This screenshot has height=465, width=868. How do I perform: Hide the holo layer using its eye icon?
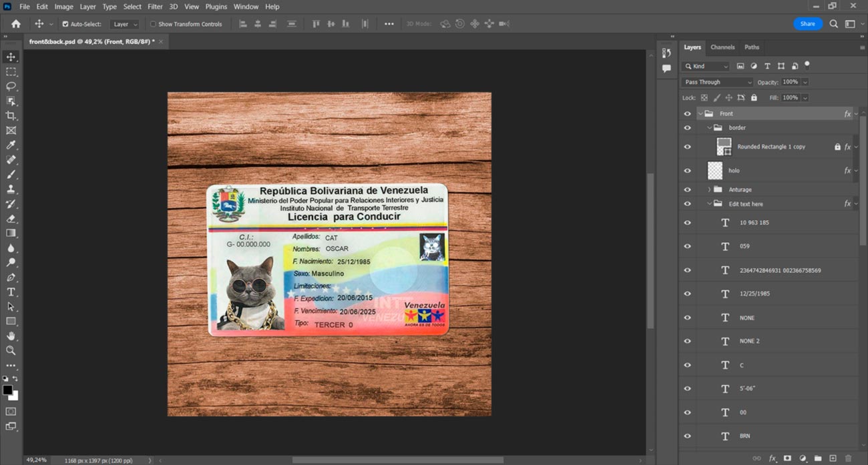pos(687,171)
